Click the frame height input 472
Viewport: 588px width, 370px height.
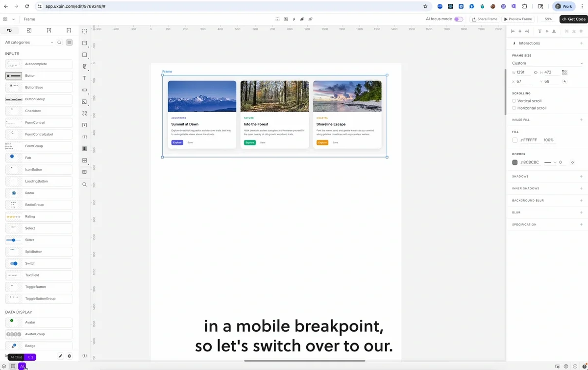pyautogui.click(x=551, y=72)
